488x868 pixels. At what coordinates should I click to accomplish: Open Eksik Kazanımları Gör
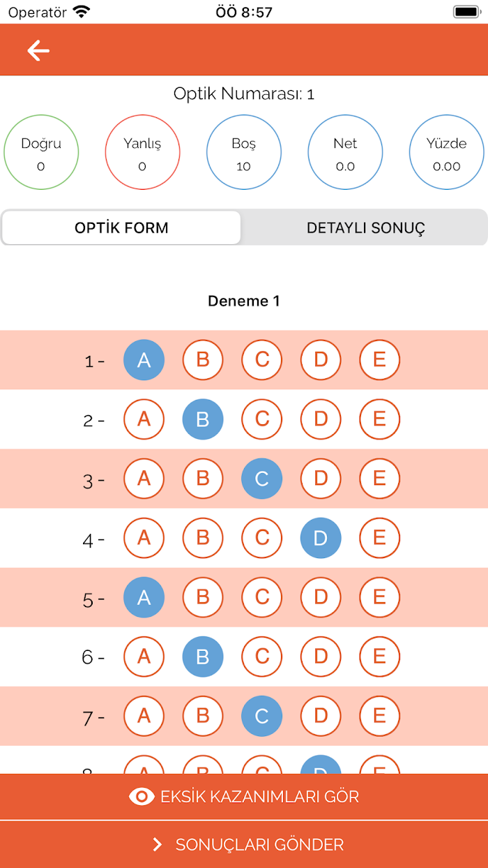(244, 797)
